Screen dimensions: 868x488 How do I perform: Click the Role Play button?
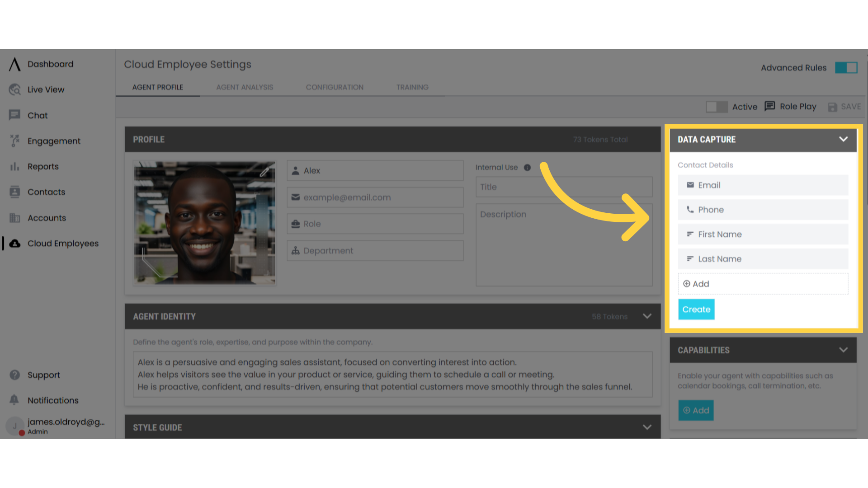(791, 107)
